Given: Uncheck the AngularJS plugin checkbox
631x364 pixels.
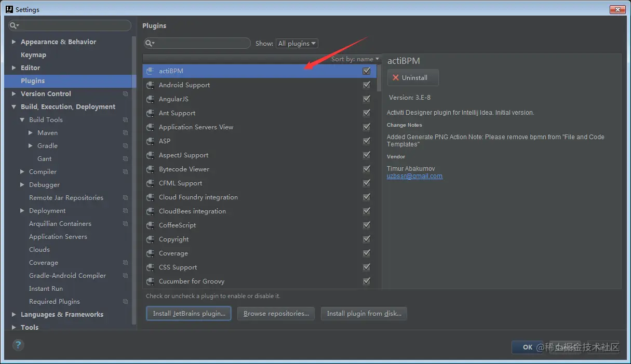Looking at the screenshot, I should 367,99.
